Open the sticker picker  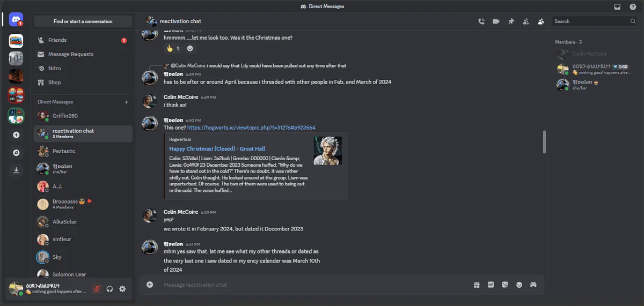[505, 285]
